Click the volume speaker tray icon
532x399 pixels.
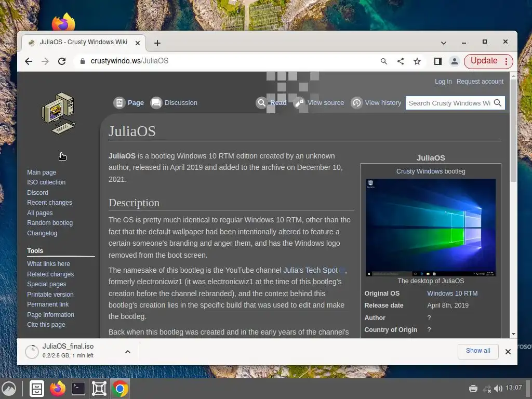pyautogui.click(x=498, y=389)
